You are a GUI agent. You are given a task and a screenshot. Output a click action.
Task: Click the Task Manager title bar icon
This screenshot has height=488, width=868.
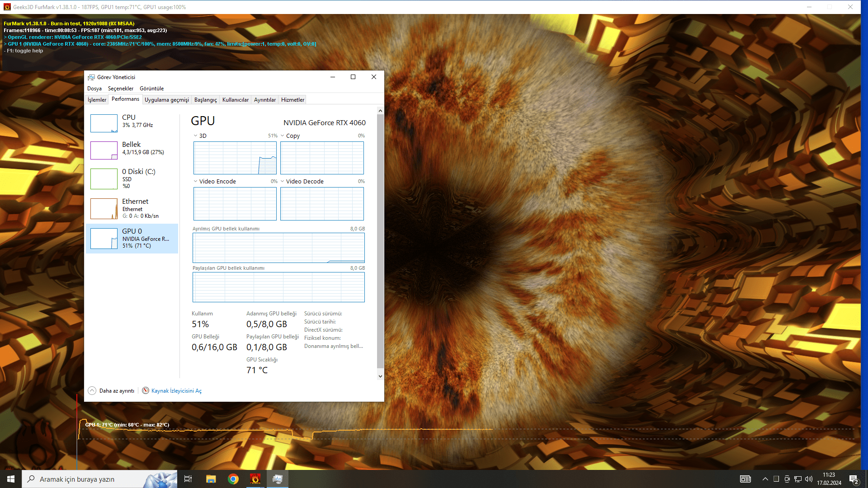pyautogui.click(x=91, y=77)
